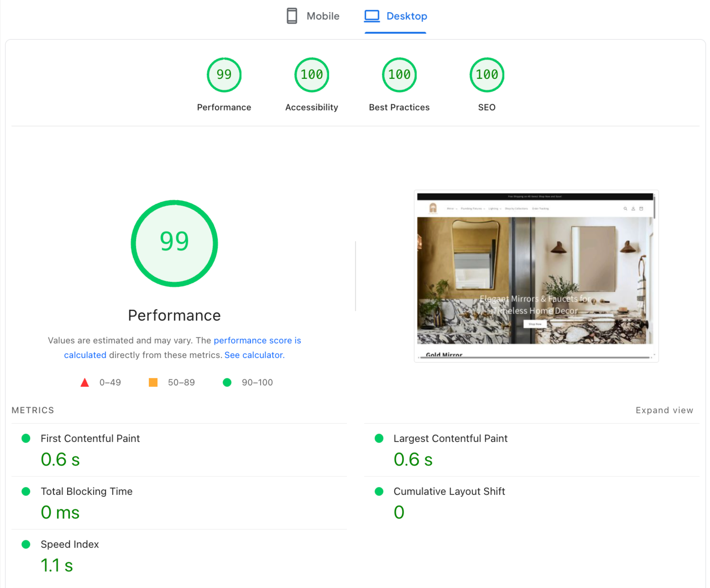Image resolution: width=710 pixels, height=588 pixels.
Task: Expand the Largest Contentful Paint metric
Action: (450, 438)
